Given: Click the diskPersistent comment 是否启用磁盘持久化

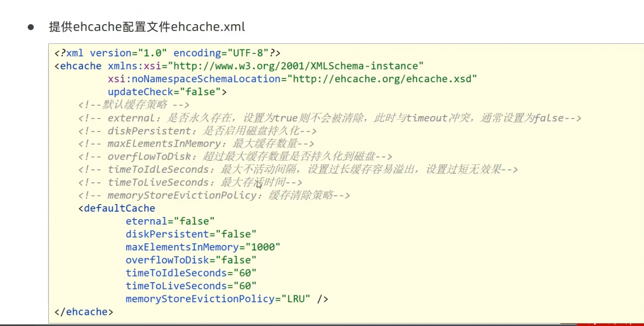Looking at the screenshot, I should (x=197, y=131).
